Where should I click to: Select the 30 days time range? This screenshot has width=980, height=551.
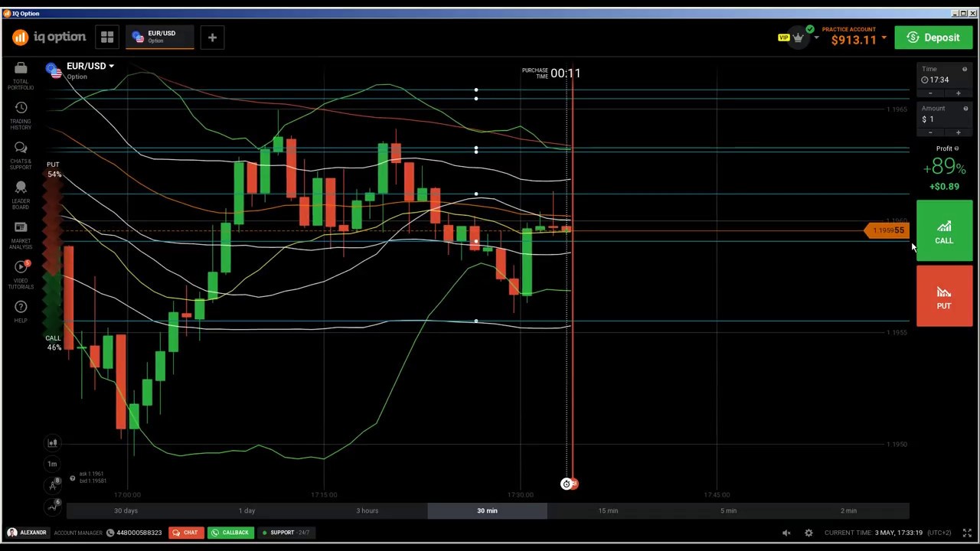pyautogui.click(x=126, y=510)
